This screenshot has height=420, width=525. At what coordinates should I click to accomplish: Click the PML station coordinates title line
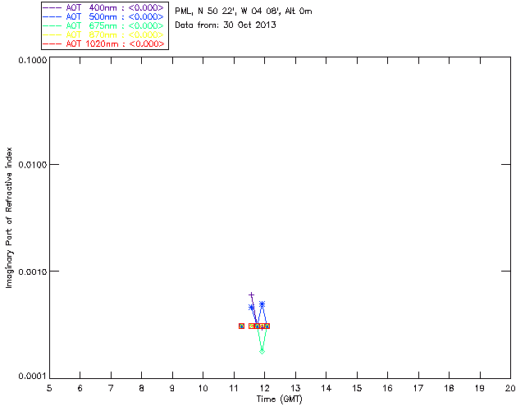point(244,11)
